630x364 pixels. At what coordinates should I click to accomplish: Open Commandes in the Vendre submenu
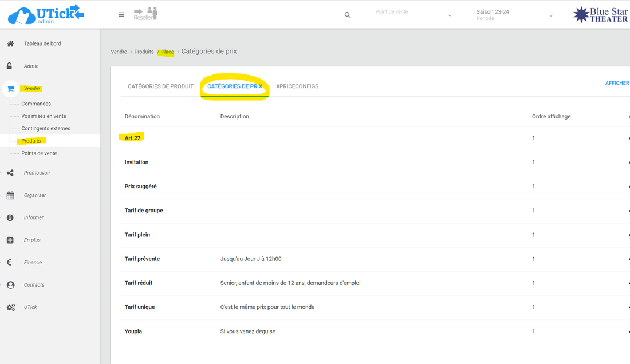coord(36,104)
